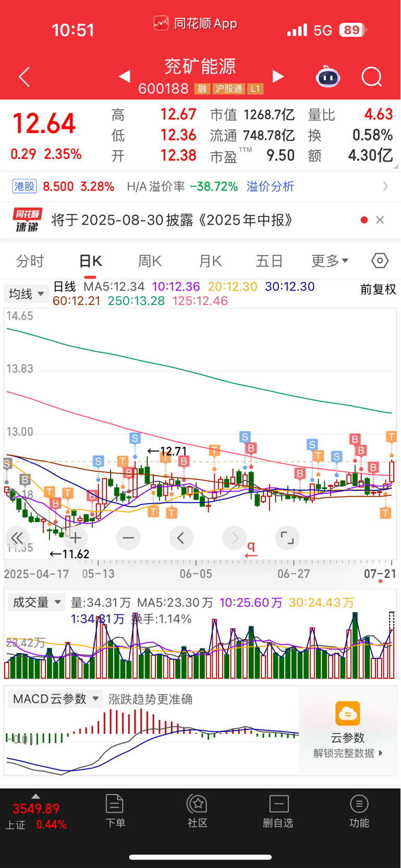401x868 pixels.
Task: Switch to 五日 tab
Action: [270, 261]
